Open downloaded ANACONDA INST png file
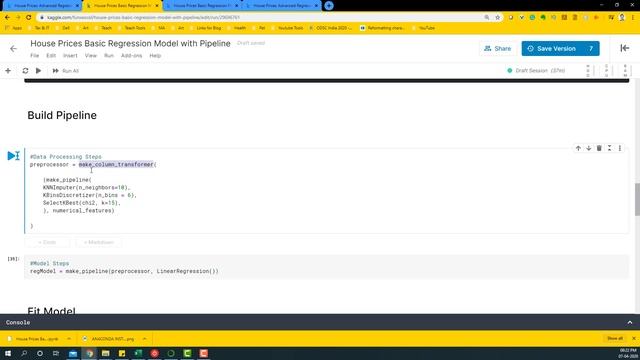The height and width of the screenshot is (360, 640). point(109,339)
